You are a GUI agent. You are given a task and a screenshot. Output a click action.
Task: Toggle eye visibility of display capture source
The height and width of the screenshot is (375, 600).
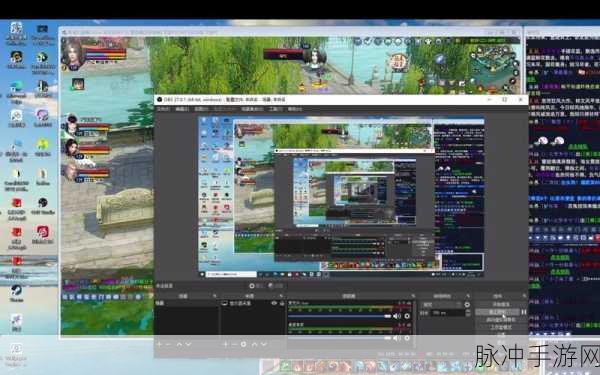(274, 303)
